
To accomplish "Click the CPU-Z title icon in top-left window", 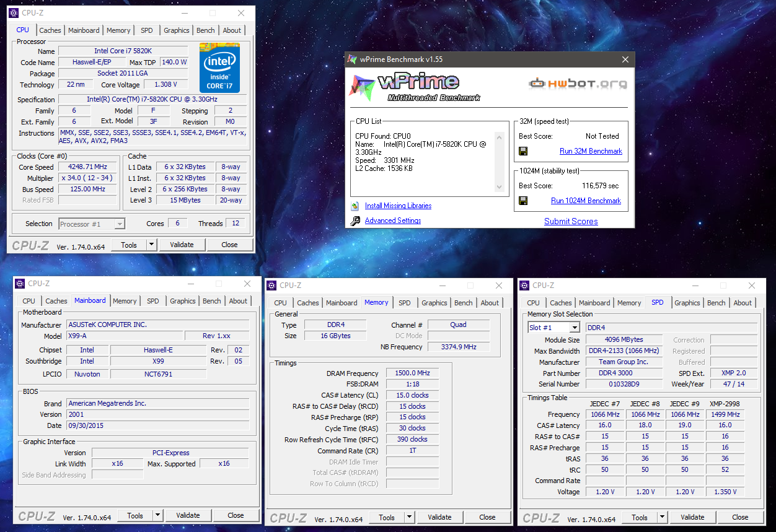I will (x=14, y=13).
